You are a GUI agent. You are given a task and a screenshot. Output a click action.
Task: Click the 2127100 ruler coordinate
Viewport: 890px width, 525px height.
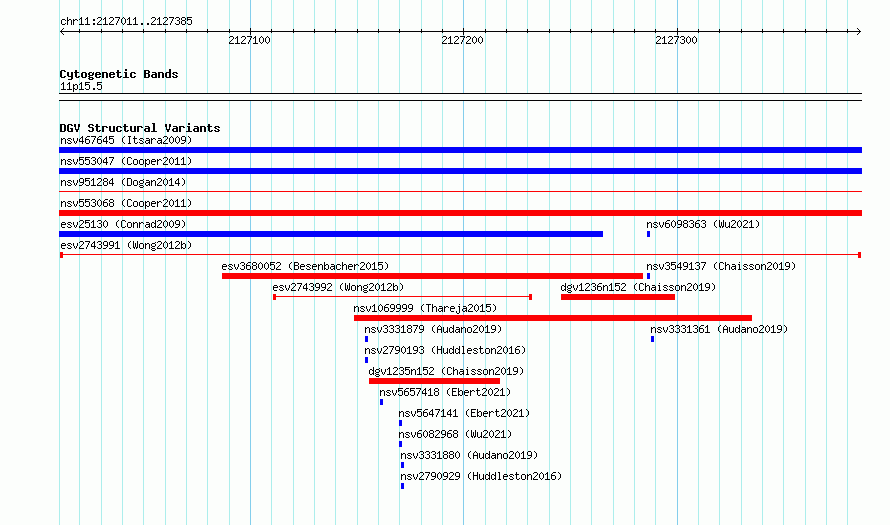(x=249, y=40)
